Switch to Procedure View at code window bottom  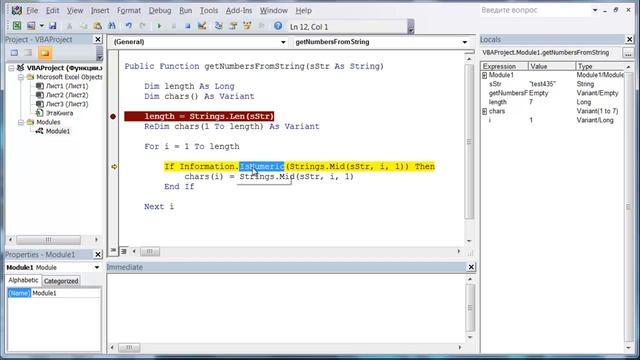[113, 251]
